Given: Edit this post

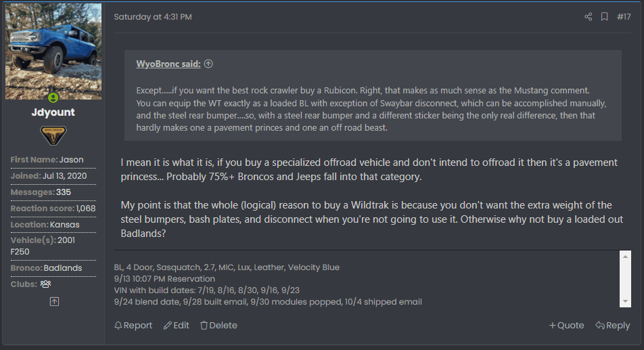Looking at the screenshot, I should coord(176,326).
